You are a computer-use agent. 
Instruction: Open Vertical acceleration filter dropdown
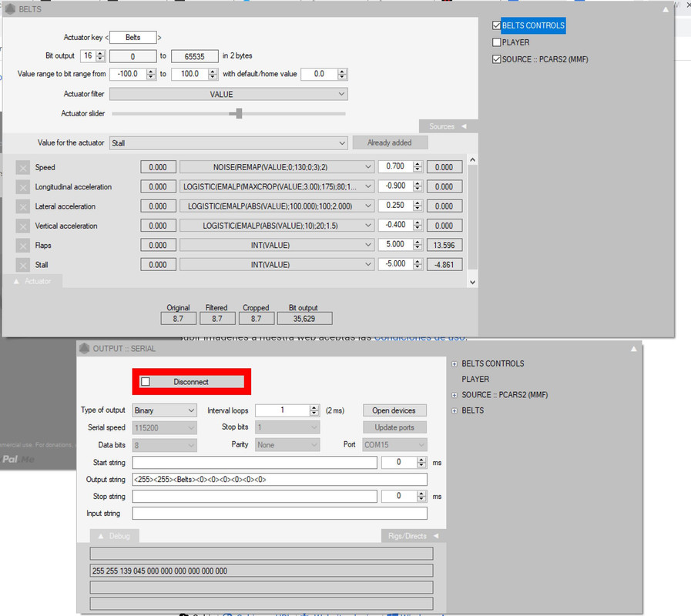point(277,226)
